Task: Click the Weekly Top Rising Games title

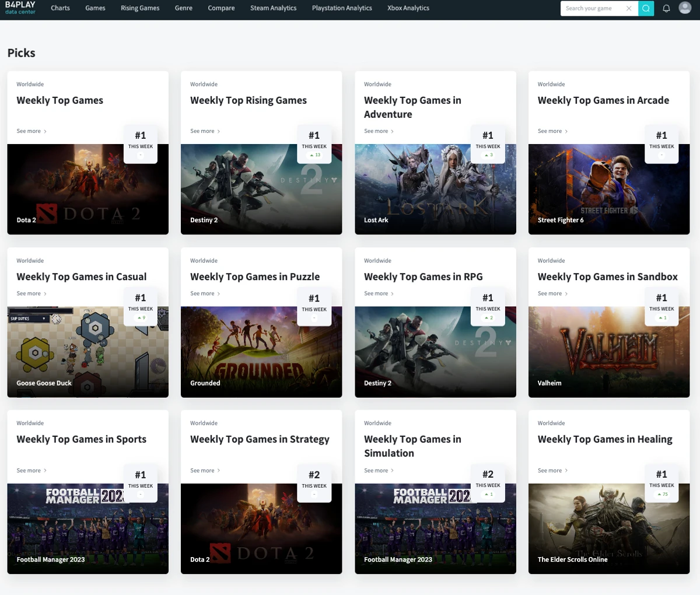Action: pos(249,100)
